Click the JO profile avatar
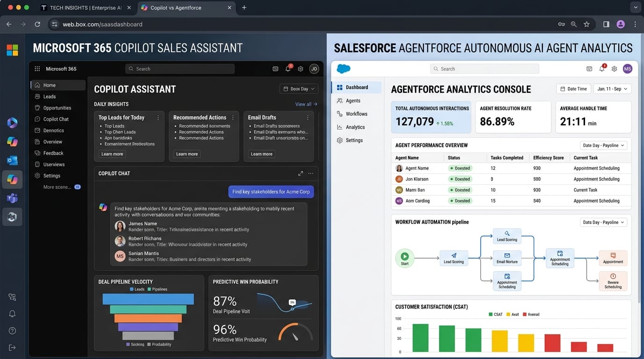Viewport: 644px width, 359px height. click(x=314, y=69)
